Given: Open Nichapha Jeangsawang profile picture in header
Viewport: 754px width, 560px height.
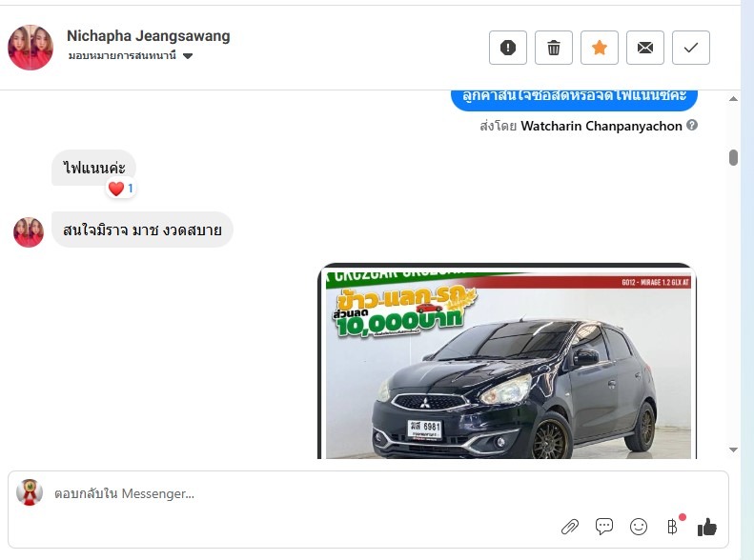Looking at the screenshot, I should tap(31, 48).
